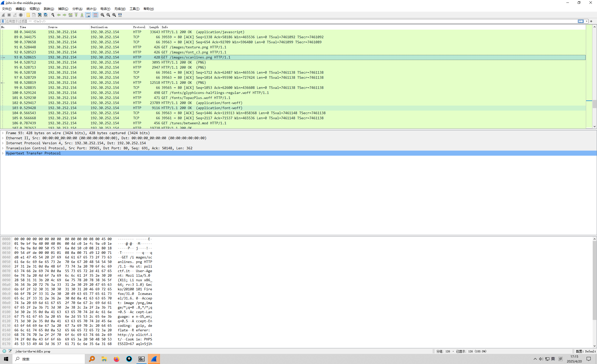597x364 pixels.
Task: Open capture options gear icon
Action: point(21,15)
